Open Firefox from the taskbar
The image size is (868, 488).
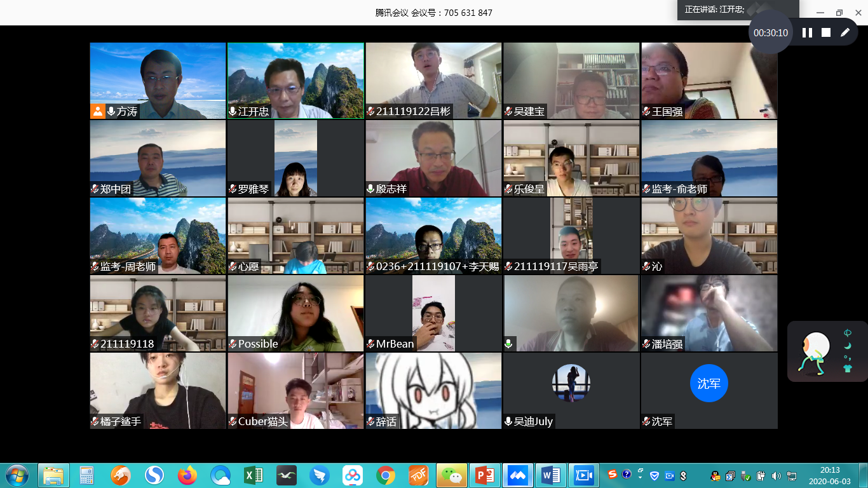(x=187, y=475)
